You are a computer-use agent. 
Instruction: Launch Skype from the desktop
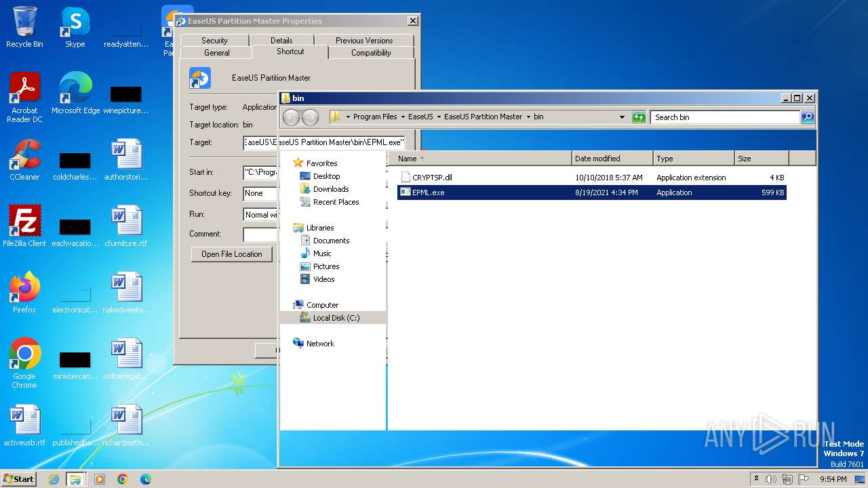coord(75,27)
